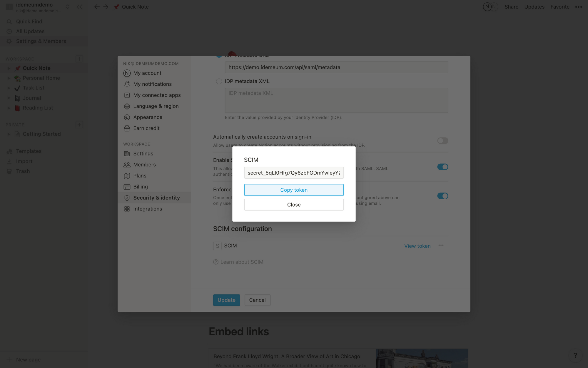588x368 pixels.
Task: Expand the Task List page tree
Action: tap(9, 88)
